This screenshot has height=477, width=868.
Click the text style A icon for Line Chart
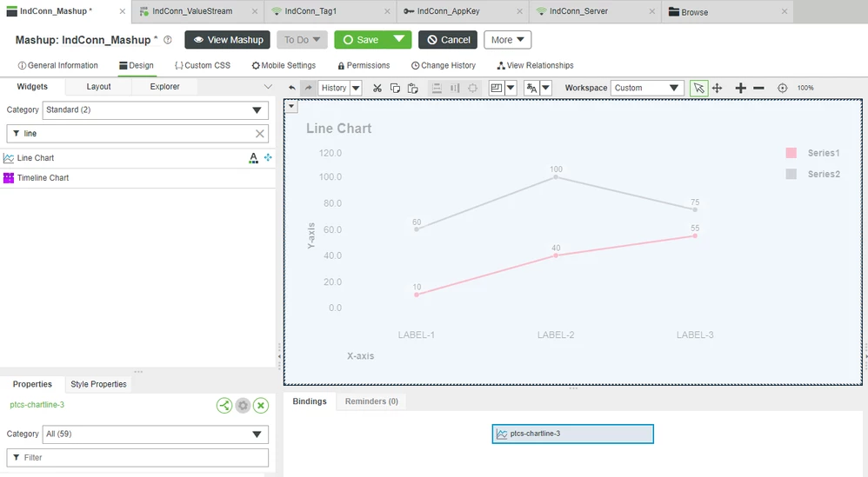254,158
